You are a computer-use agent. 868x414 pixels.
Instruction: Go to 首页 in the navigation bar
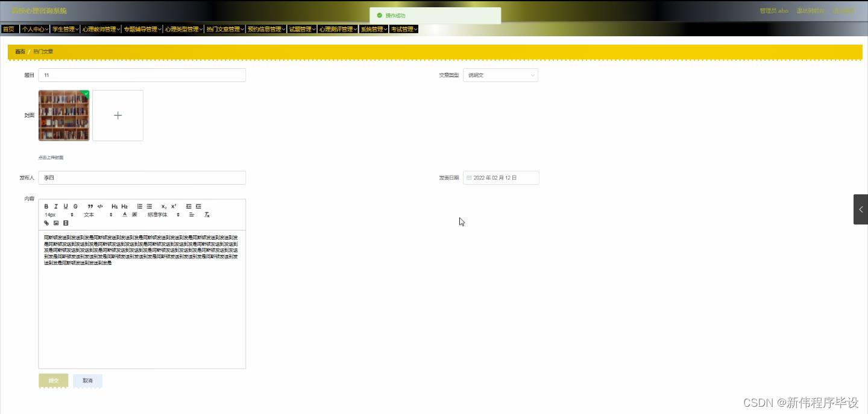(9, 28)
